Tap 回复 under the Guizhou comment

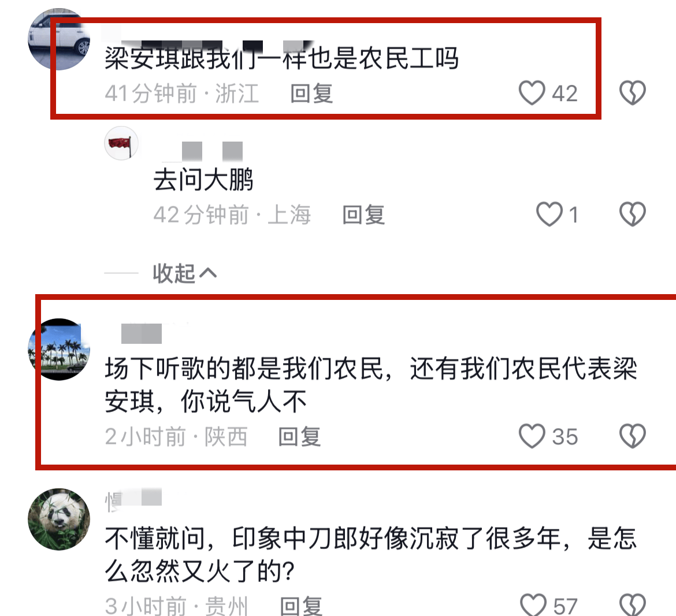click(301, 606)
